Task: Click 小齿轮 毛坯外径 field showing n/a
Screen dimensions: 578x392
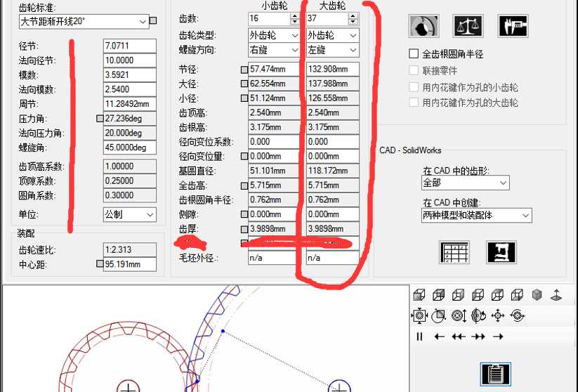Action: click(x=274, y=258)
